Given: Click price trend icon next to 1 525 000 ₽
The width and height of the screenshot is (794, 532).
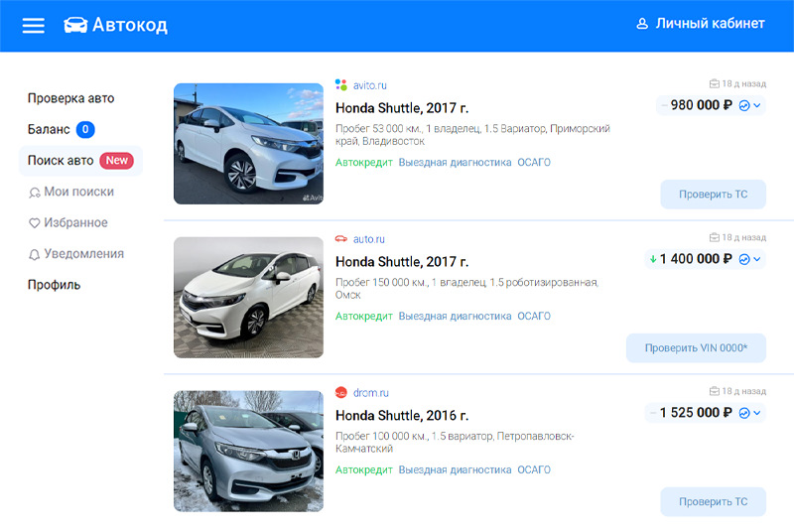Looking at the screenshot, I should (x=743, y=414).
